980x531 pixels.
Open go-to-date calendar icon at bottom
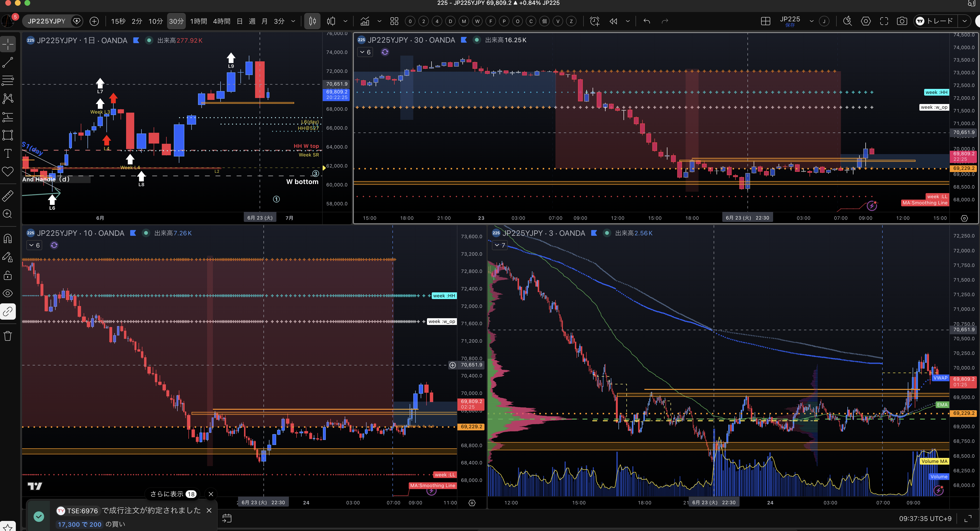coord(227,518)
